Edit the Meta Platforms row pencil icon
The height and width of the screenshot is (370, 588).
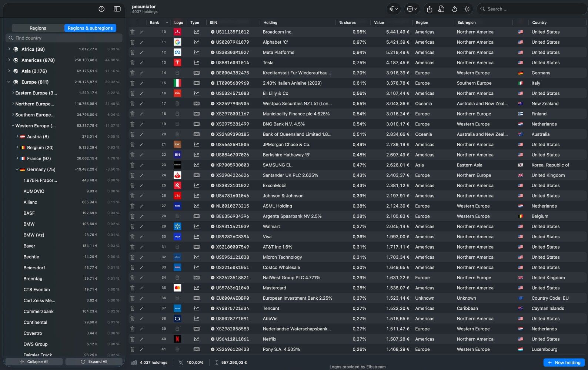(x=141, y=53)
